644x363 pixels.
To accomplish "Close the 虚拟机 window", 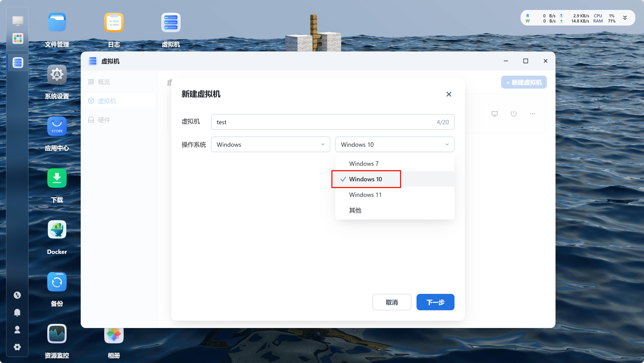I will (546, 61).
